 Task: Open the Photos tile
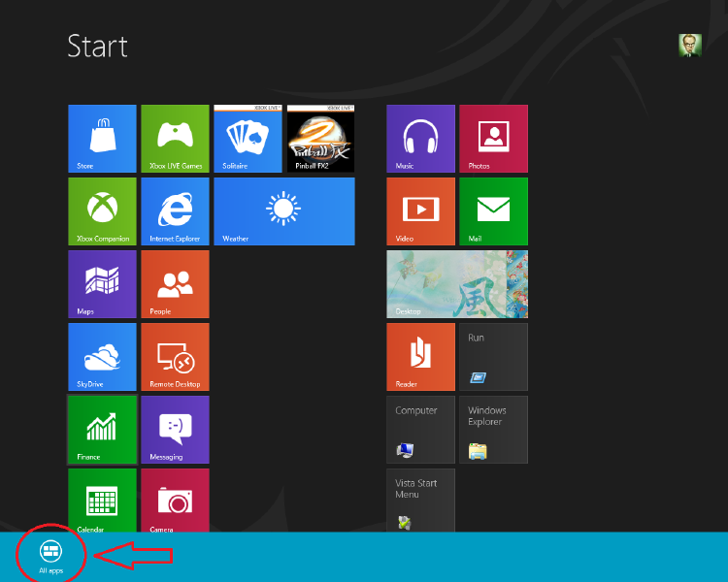pyautogui.click(x=493, y=139)
